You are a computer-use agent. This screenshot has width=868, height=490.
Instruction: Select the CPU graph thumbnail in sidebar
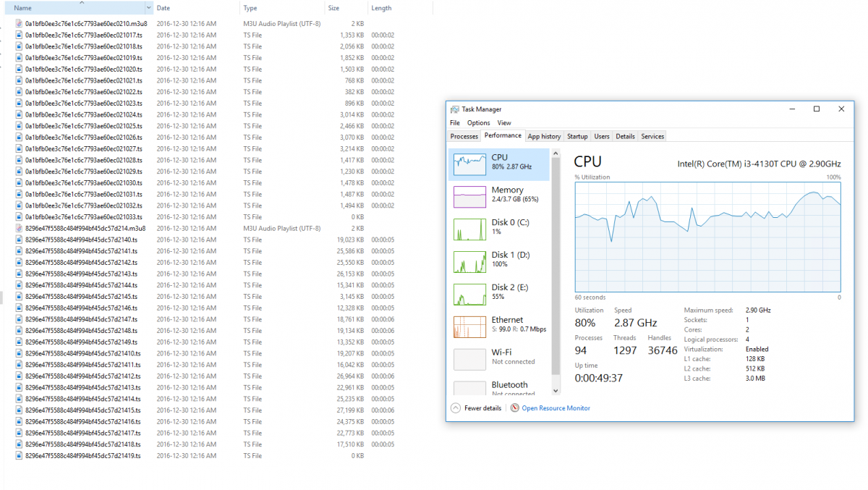click(x=469, y=164)
